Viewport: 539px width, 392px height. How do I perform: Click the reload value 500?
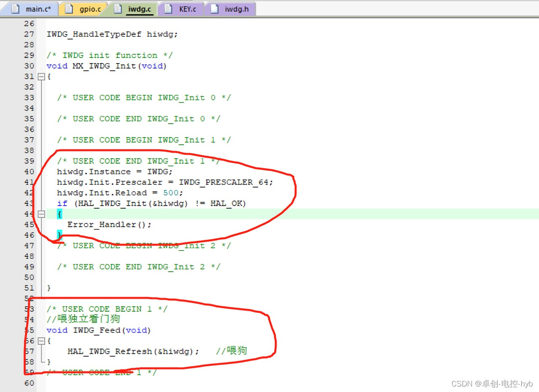point(171,193)
